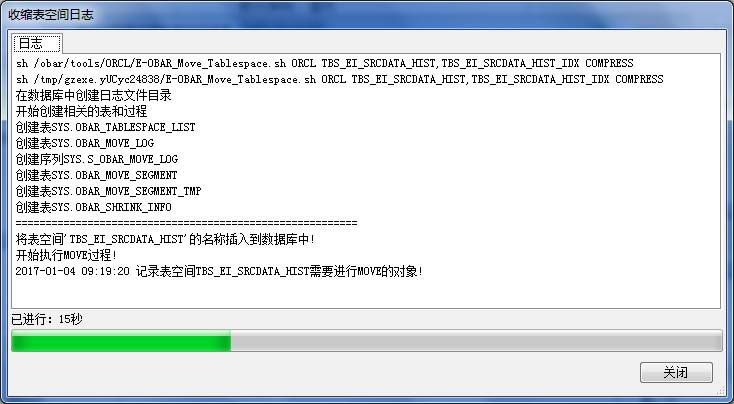734x404 pixels.
Task: Select the 创建表SYS.OBAR_SHRINK_INFO log entry
Action: click(94, 207)
